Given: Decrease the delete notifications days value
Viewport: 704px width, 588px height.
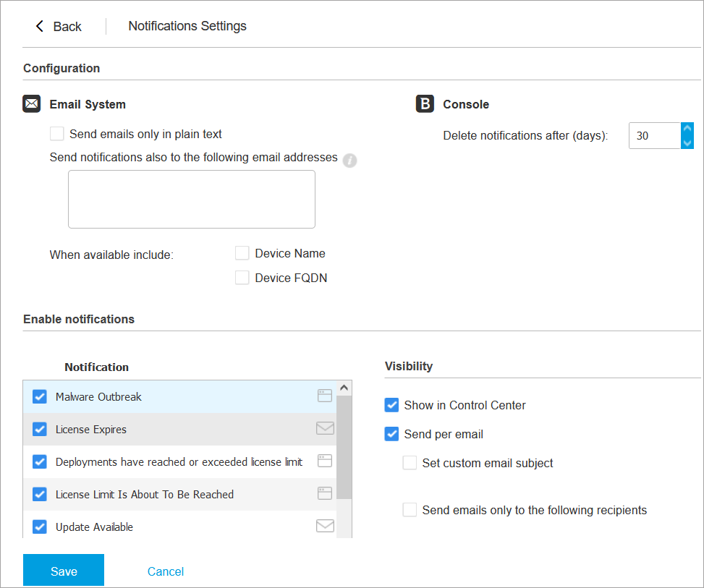Looking at the screenshot, I should coord(687,142).
